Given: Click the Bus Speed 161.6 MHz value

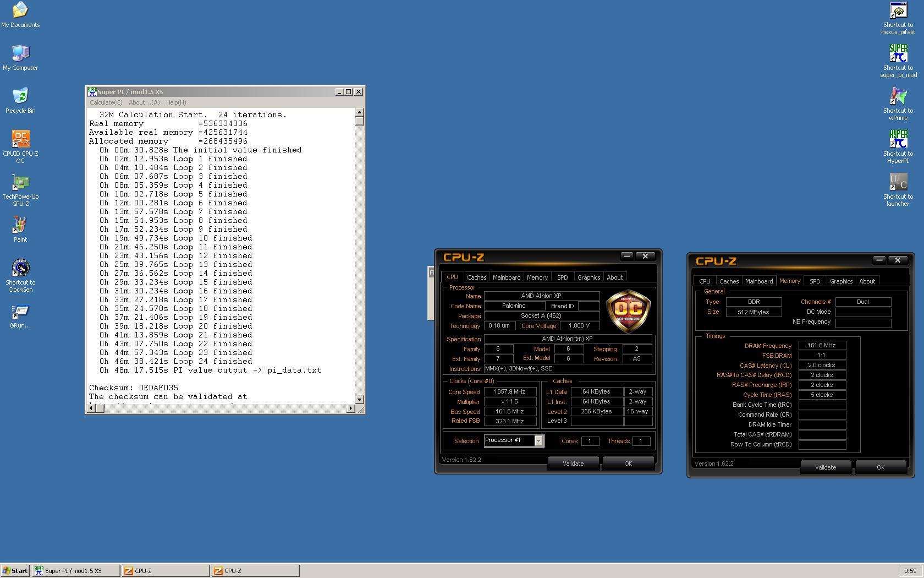Looking at the screenshot, I should (x=510, y=412).
